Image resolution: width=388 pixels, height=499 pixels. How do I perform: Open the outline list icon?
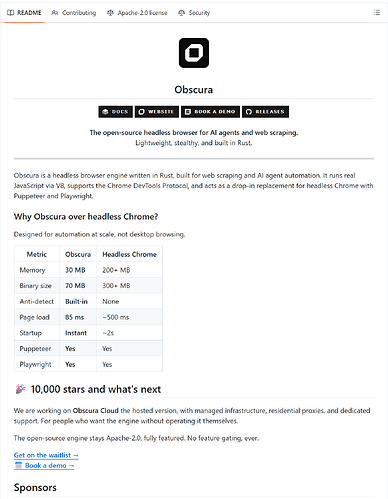[x=377, y=13]
